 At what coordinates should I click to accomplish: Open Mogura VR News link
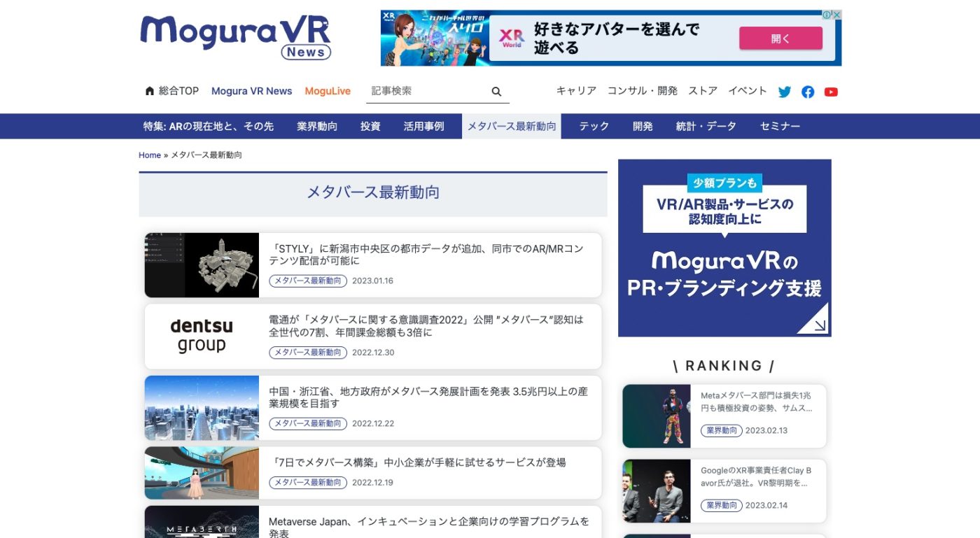pyautogui.click(x=251, y=91)
